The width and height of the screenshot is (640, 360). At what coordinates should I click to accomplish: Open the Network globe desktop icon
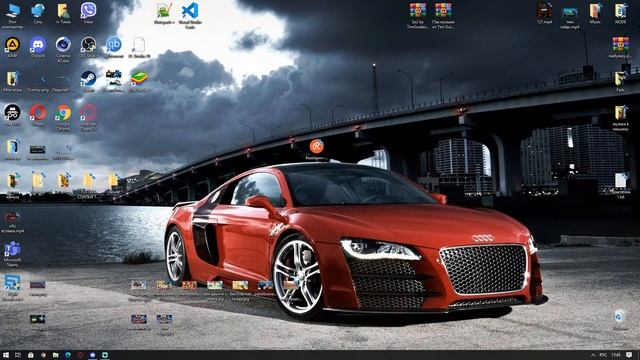(38, 11)
